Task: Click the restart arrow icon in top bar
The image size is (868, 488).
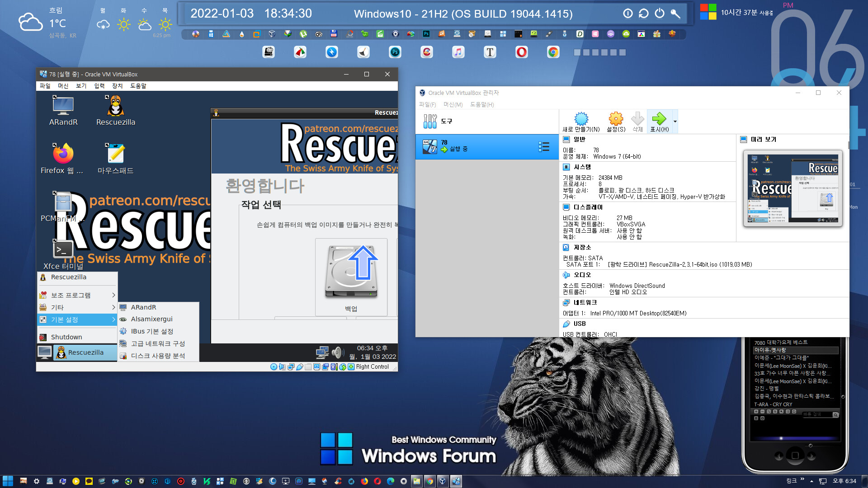Action: click(643, 14)
